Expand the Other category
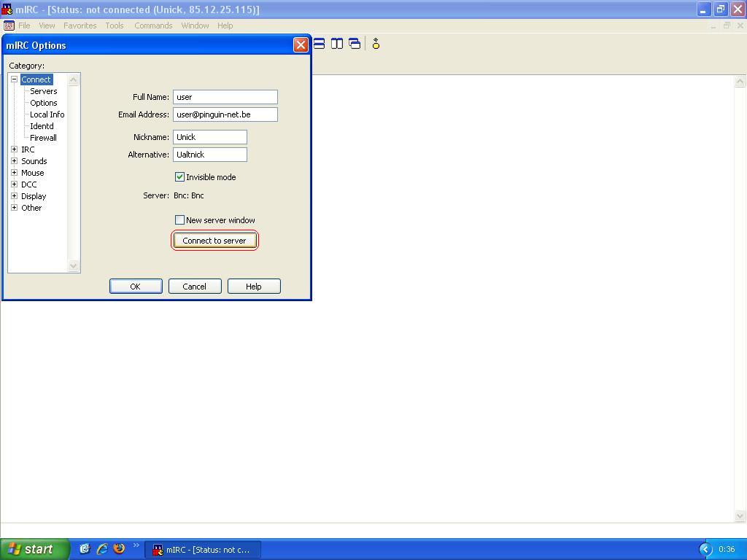The image size is (747, 560). tap(15, 208)
